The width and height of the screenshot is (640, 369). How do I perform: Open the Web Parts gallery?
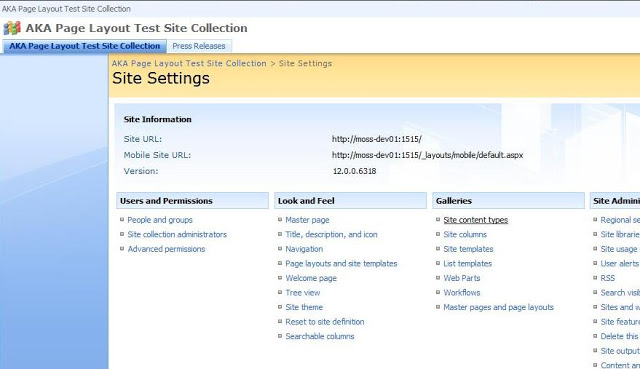tap(462, 278)
